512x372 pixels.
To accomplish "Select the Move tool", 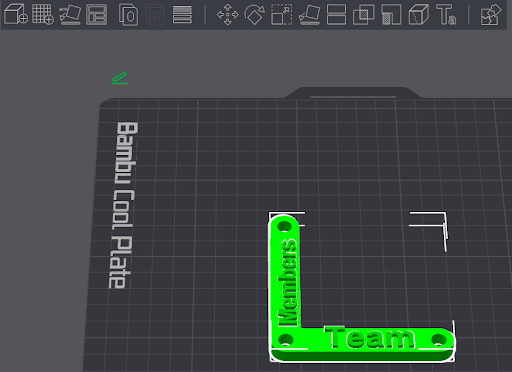I will [x=227, y=14].
